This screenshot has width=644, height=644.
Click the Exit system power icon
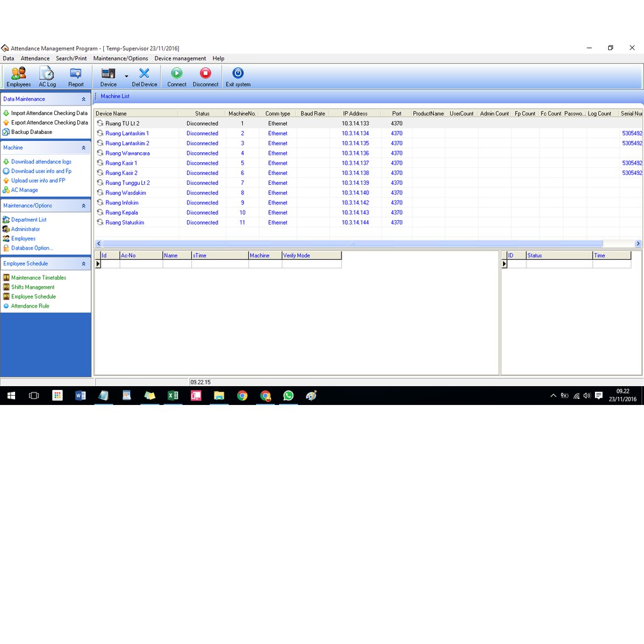point(238,74)
